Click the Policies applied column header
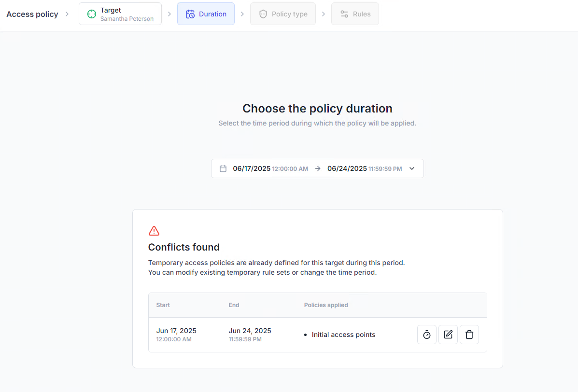 pyautogui.click(x=326, y=305)
